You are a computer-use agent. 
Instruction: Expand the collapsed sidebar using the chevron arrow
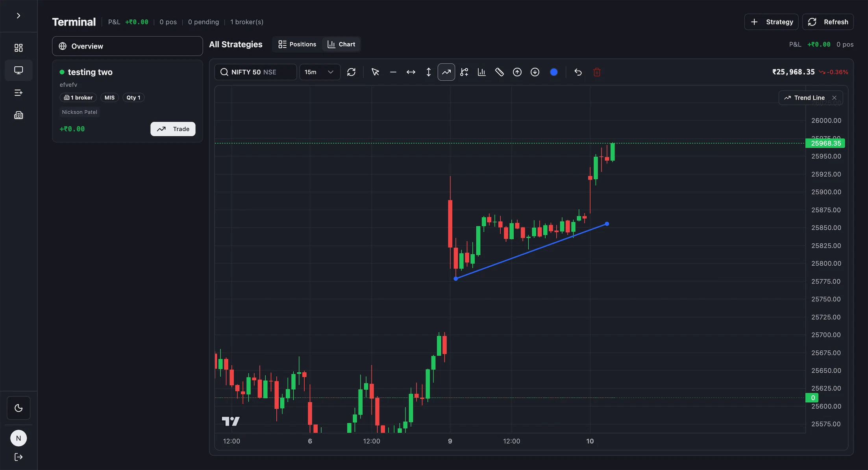(19, 16)
